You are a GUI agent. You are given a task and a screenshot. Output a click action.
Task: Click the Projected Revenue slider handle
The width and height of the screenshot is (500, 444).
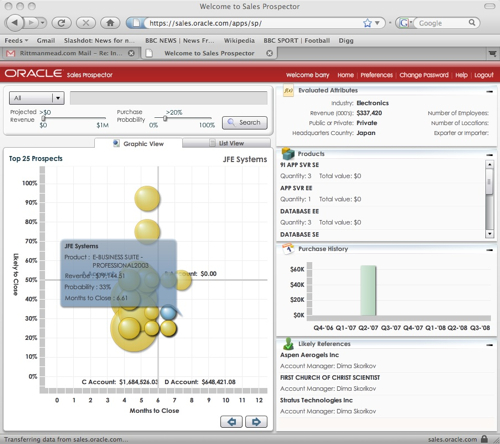(43, 118)
